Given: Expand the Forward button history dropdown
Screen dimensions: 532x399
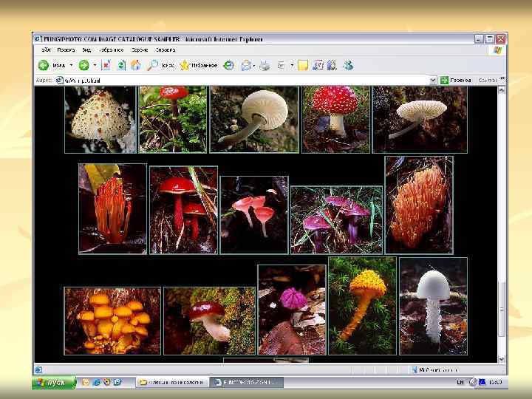Looking at the screenshot, I should point(95,65).
